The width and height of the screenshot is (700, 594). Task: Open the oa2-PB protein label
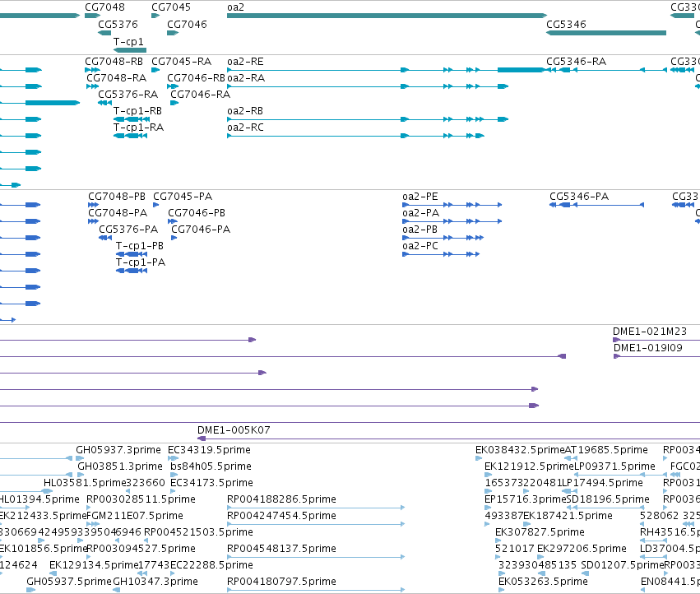420,230
